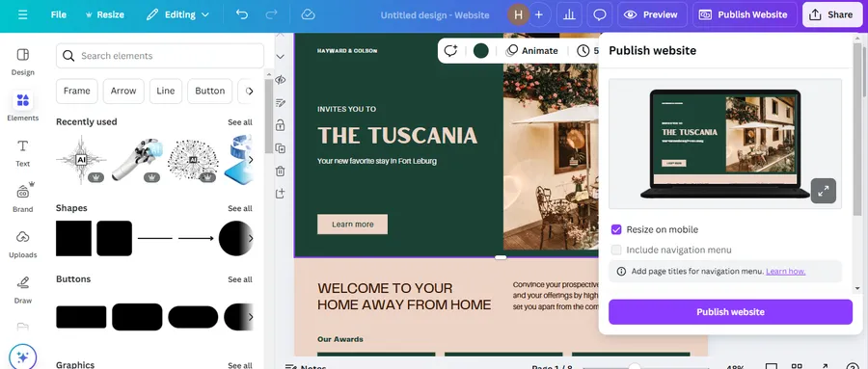The height and width of the screenshot is (369, 868).
Task: Uncheck Resize on mobile checkbox
Action: (616, 229)
